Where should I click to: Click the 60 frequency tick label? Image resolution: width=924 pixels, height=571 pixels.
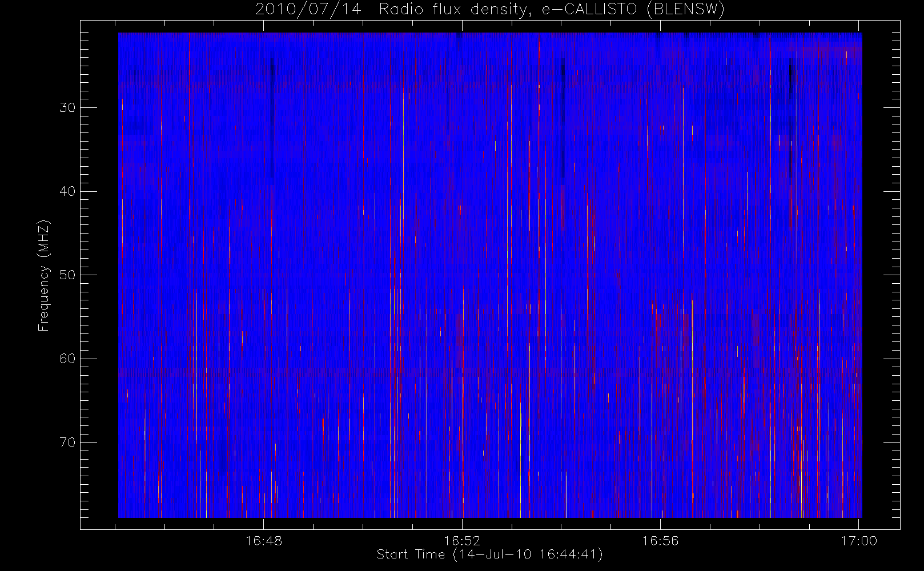67,359
